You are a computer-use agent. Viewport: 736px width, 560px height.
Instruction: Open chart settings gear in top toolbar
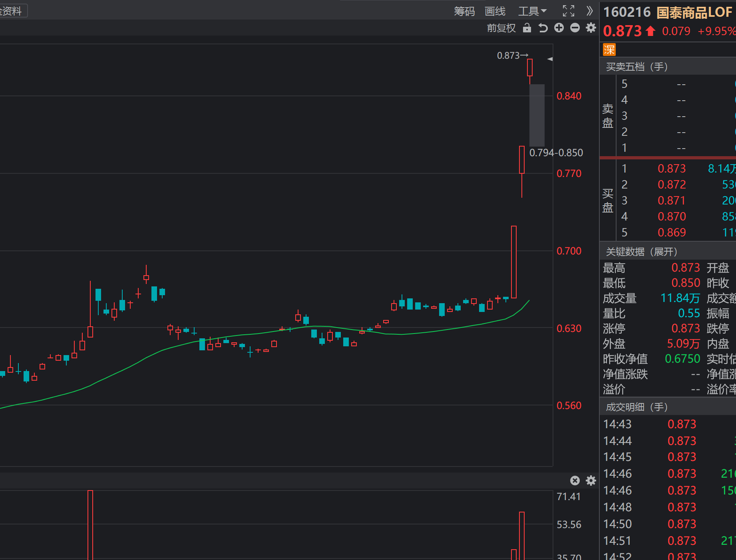point(591,28)
